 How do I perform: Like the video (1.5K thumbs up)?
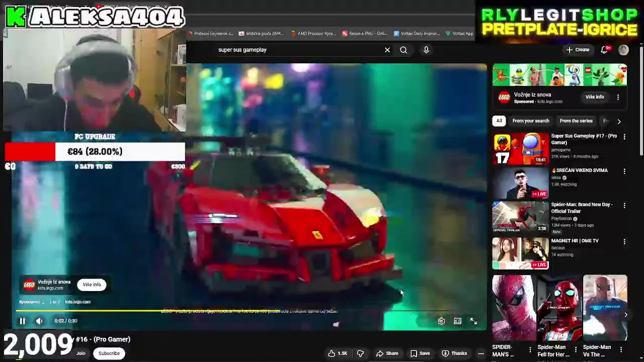point(338,353)
